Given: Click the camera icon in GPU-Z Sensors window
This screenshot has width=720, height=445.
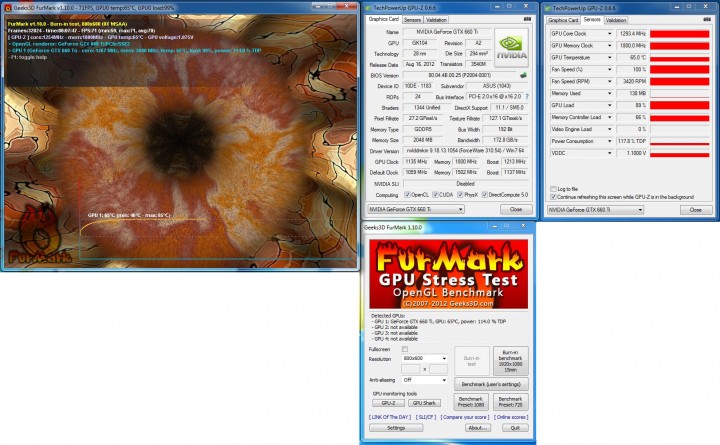Looking at the screenshot, I should (x=707, y=19).
